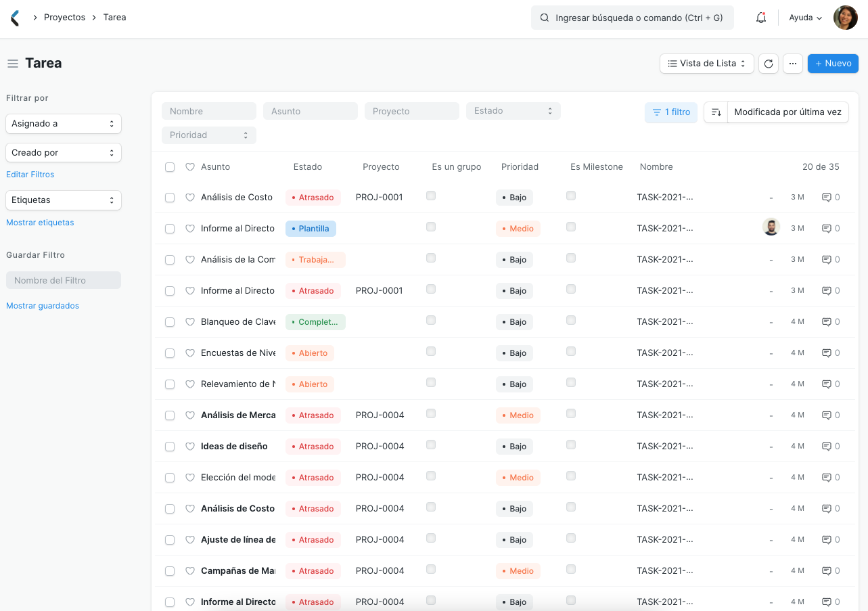Open the app home logo

(15, 18)
